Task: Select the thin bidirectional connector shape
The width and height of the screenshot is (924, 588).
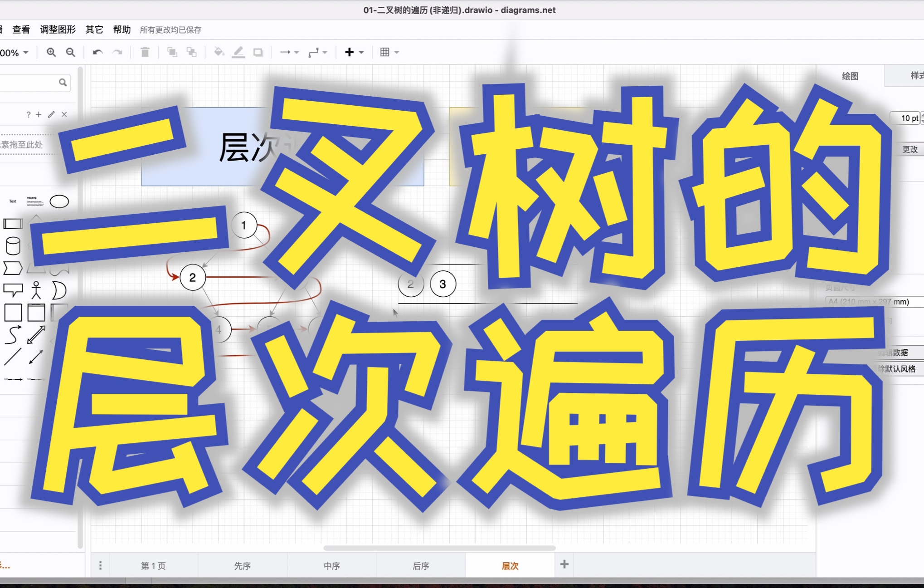Action: (36, 357)
